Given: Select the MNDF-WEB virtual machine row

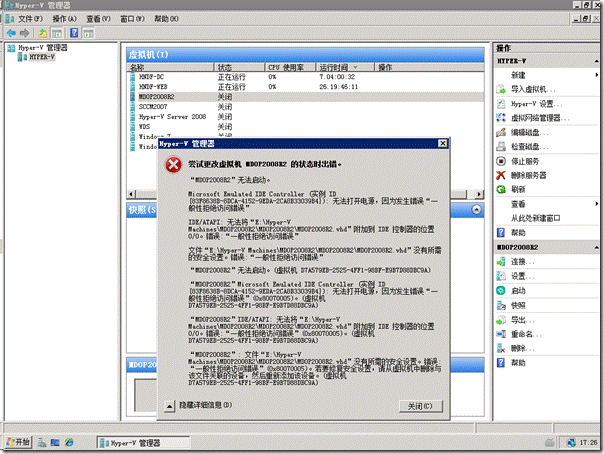Looking at the screenshot, I should click(307, 87).
